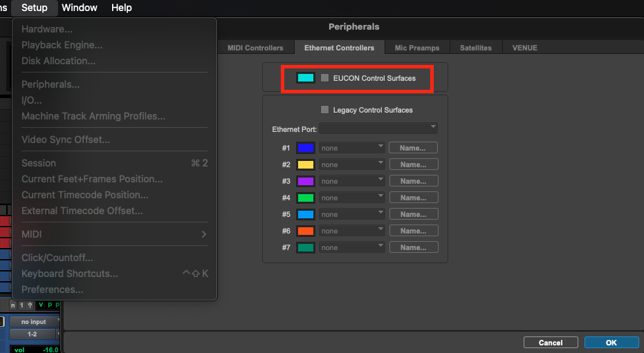Screen dimensions: 644x353
Task: Choose Peripherals... from Setup menu
Action: point(114,84)
